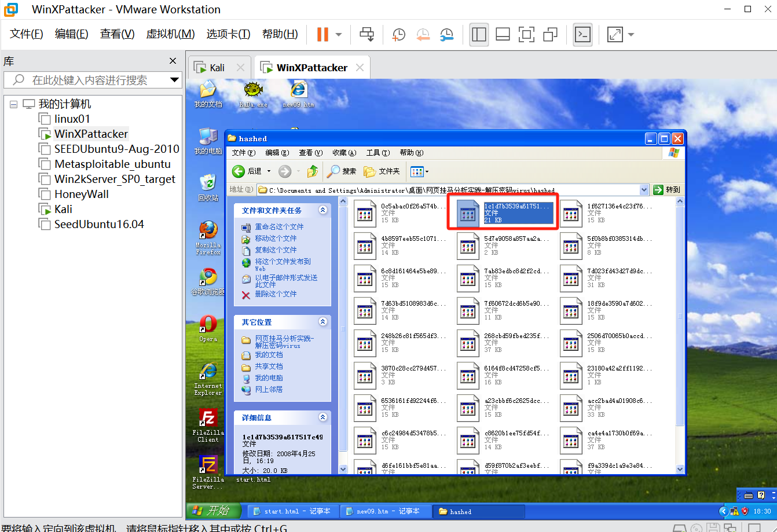Select SEEDUbuntu9-Aug-2010 in the library
This screenshot has height=532, width=777.
point(117,149)
